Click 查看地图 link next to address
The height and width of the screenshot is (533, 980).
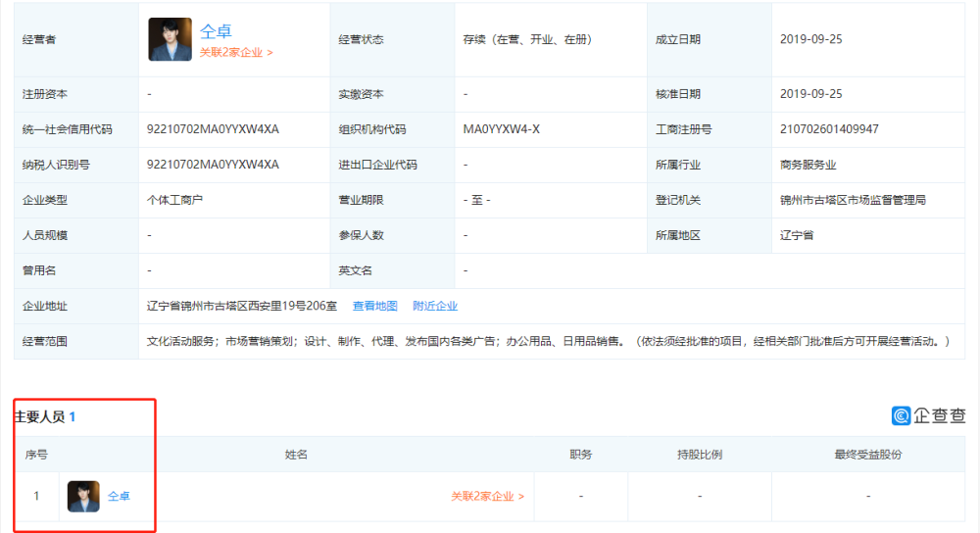375,306
